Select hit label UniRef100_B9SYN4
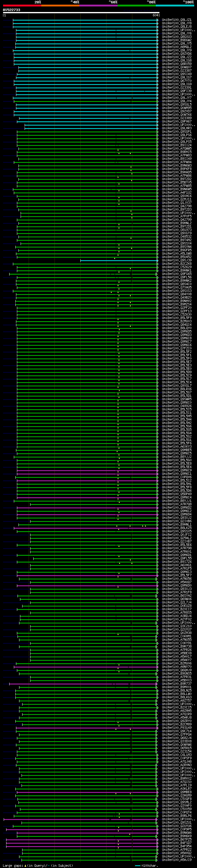 (x=177, y=247)
